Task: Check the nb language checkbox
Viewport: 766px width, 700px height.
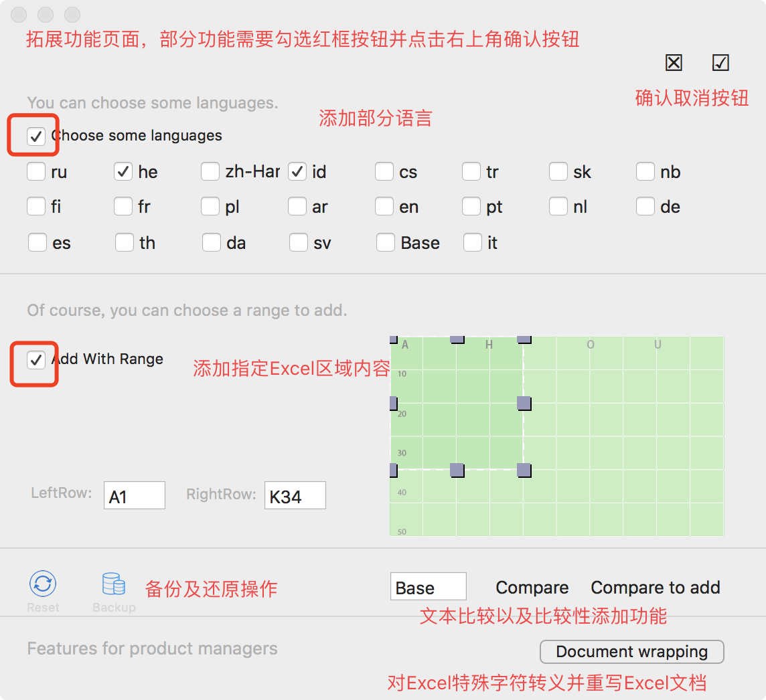Action: [x=645, y=171]
